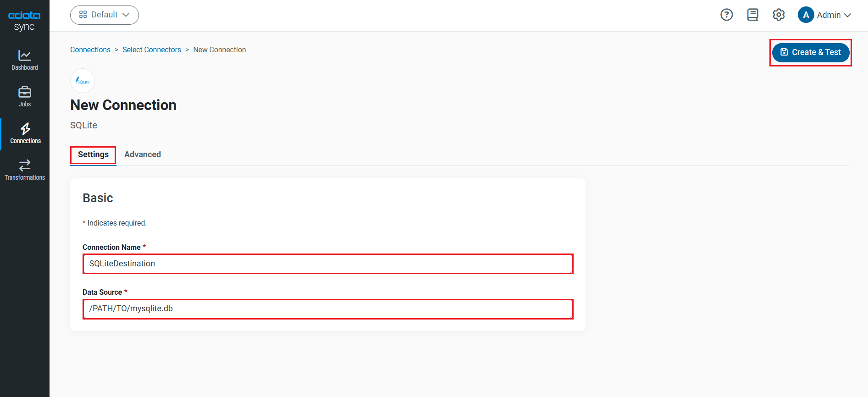This screenshot has width=868, height=397.
Task: Click the SQLite connector logo
Action: tap(83, 81)
